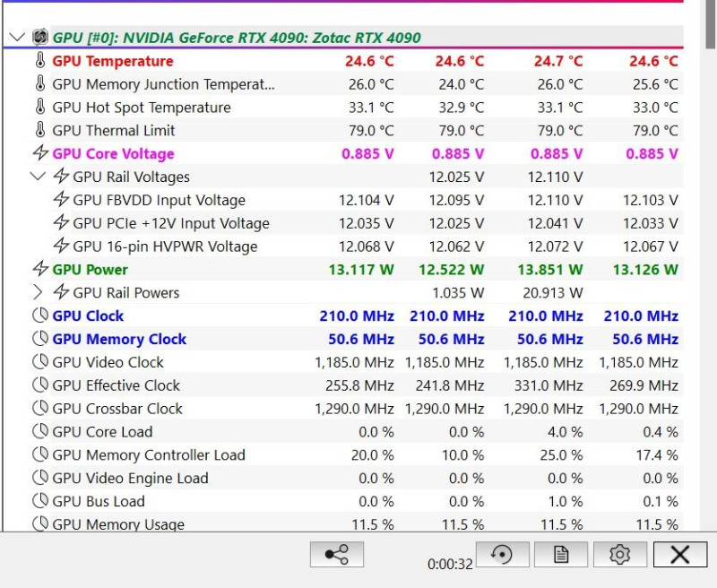Select the GPU Video Clock row label
This screenshot has width=717, height=588.
108,363
